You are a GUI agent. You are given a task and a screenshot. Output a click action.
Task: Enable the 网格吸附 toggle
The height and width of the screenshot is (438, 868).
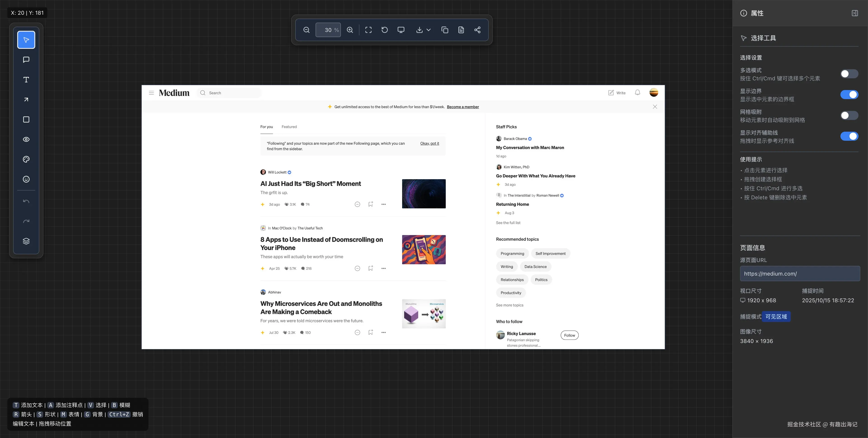coord(849,116)
